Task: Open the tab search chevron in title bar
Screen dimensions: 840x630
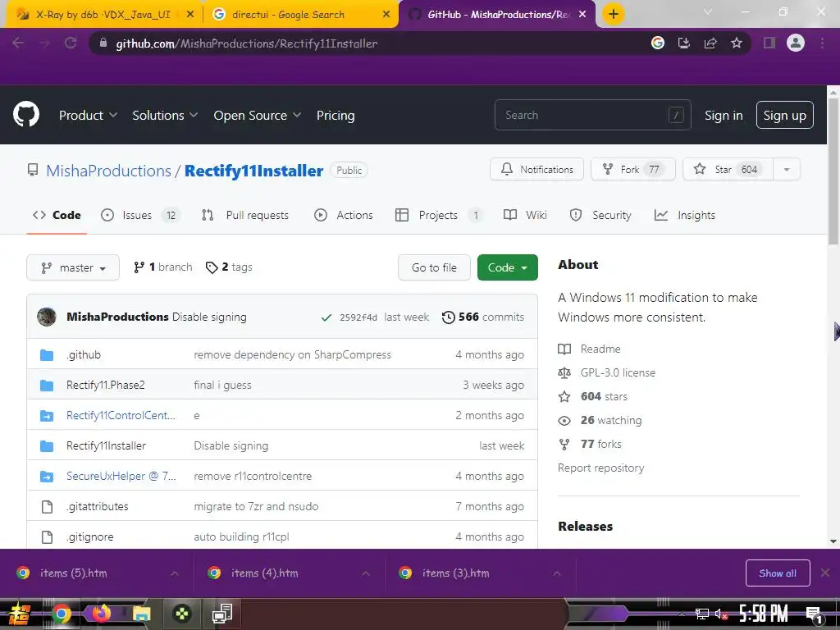Action: click(x=708, y=11)
